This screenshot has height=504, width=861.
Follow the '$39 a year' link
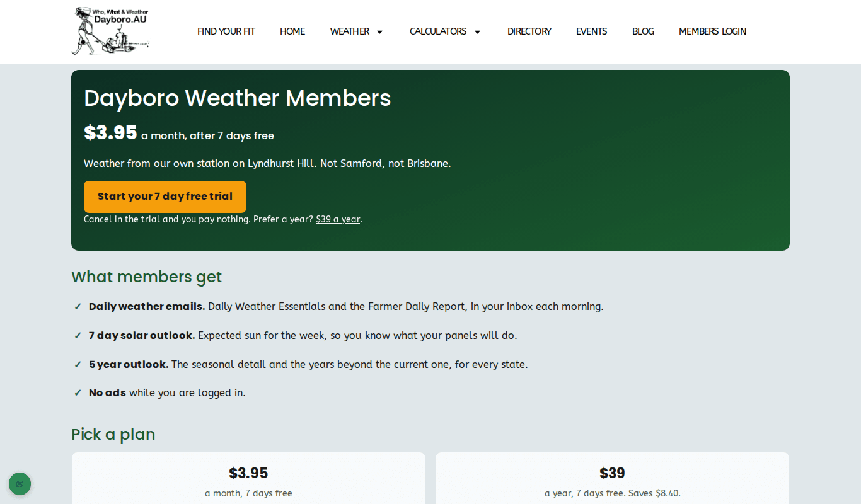[338, 219]
